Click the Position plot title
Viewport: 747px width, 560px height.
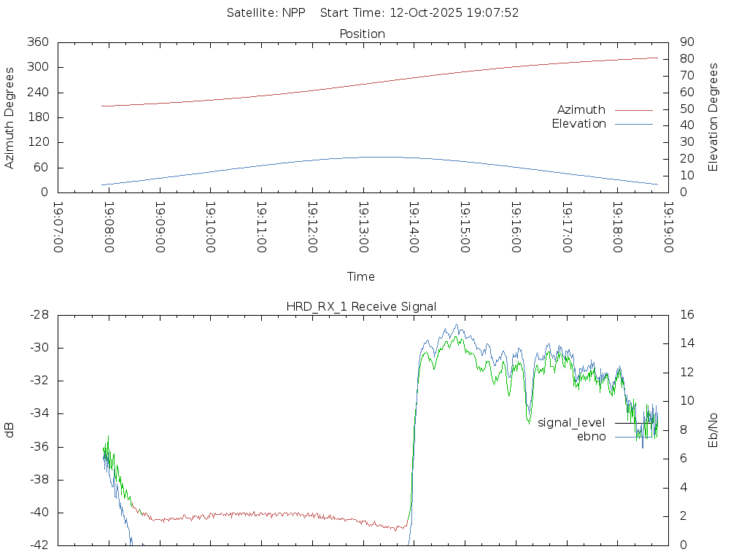363,34
